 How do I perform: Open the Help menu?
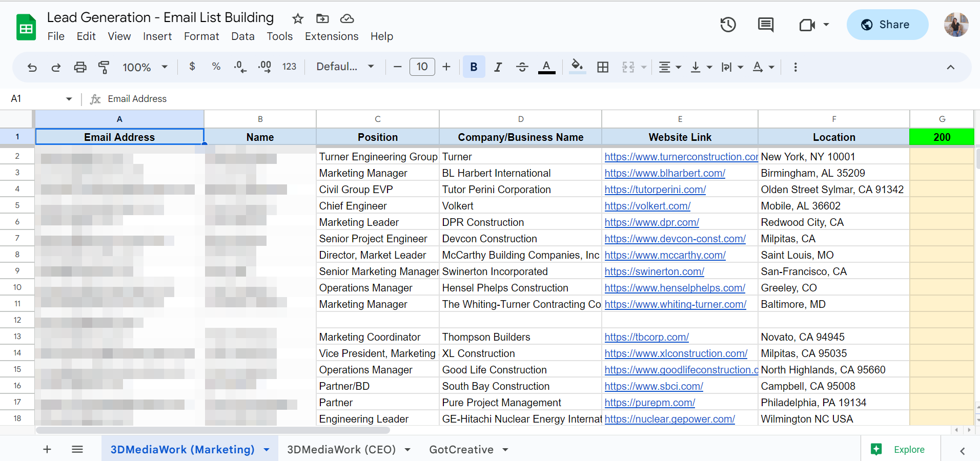(382, 36)
